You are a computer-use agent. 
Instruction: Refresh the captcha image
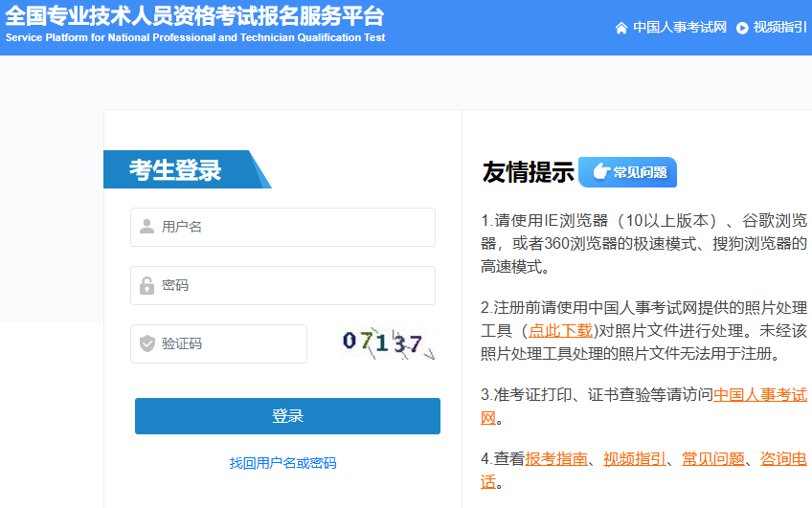[x=388, y=343]
